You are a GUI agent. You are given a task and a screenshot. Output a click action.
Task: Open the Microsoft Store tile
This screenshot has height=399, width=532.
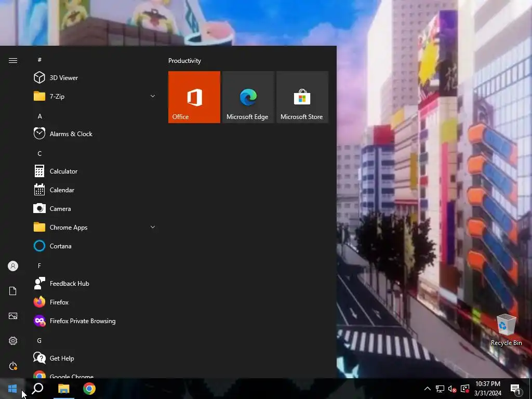(302, 97)
